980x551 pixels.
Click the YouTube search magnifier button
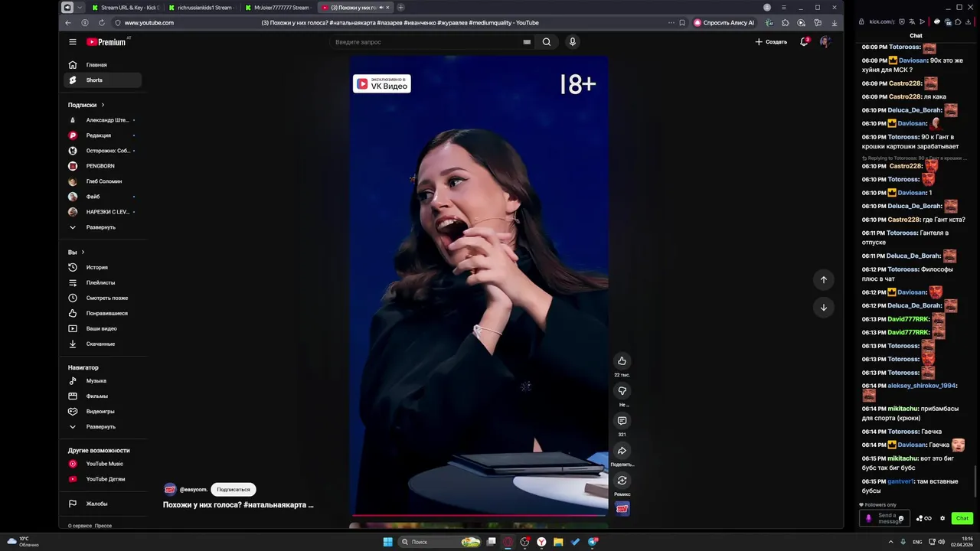click(x=547, y=42)
